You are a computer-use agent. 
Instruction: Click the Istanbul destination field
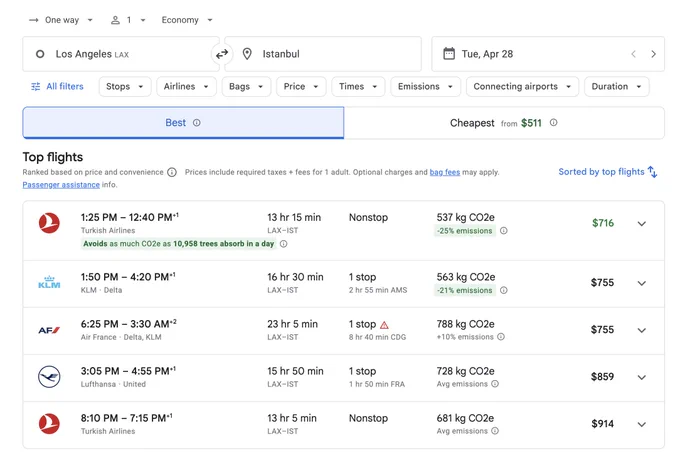tap(323, 54)
